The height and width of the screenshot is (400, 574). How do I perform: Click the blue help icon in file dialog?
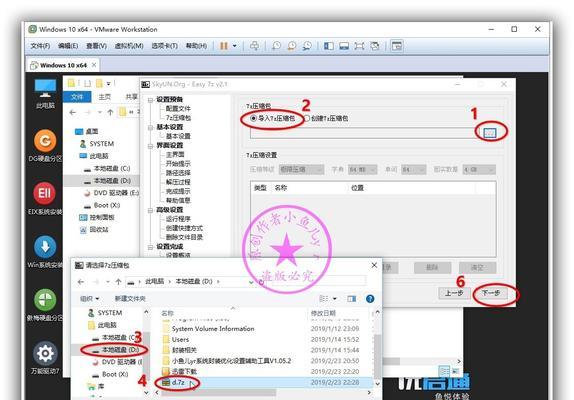(370, 299)
